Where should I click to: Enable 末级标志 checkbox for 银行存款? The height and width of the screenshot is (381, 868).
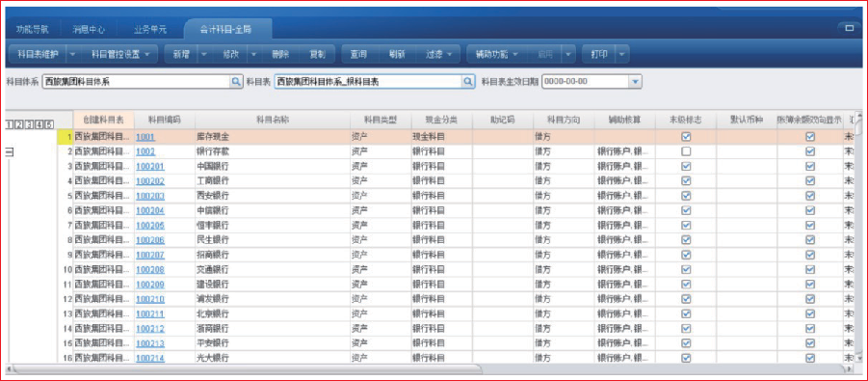pos(686,151)
